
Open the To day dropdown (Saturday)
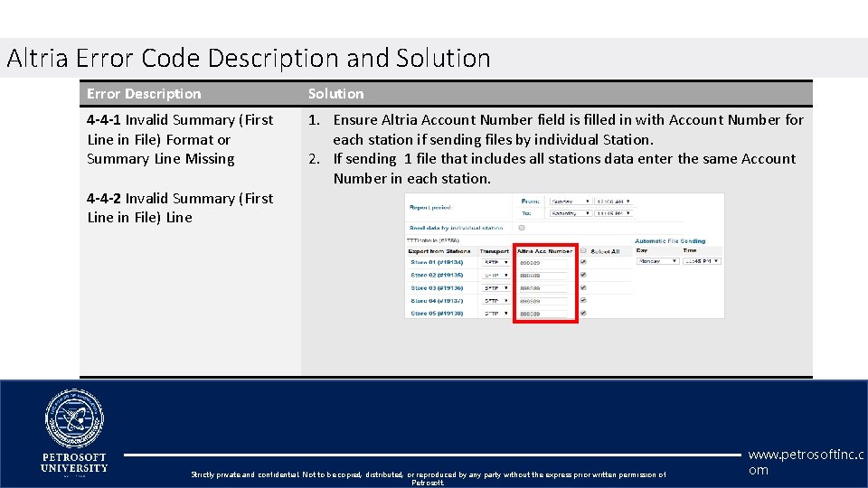[571, 213]
